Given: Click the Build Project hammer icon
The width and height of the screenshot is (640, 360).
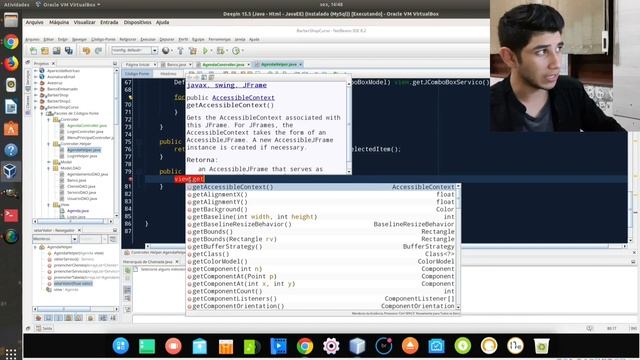Looking at the screenshot, I should point(180,51).
